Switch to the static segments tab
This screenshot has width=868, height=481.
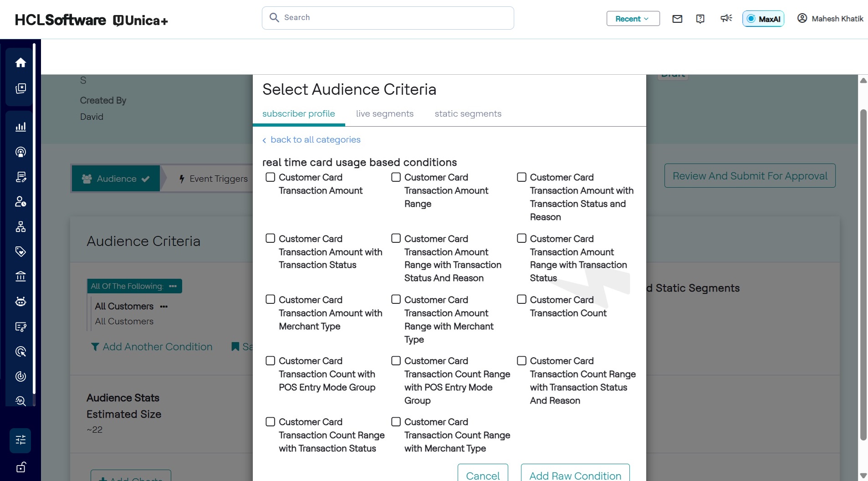tap(468, 114)
